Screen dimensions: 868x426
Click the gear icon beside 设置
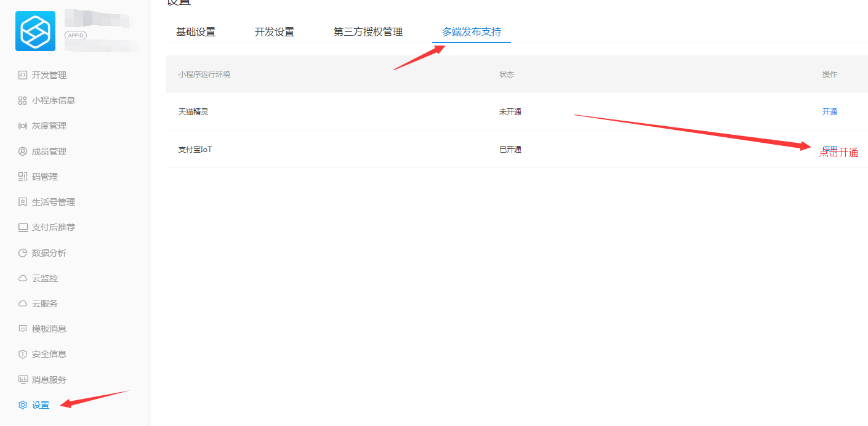[23, 405]
